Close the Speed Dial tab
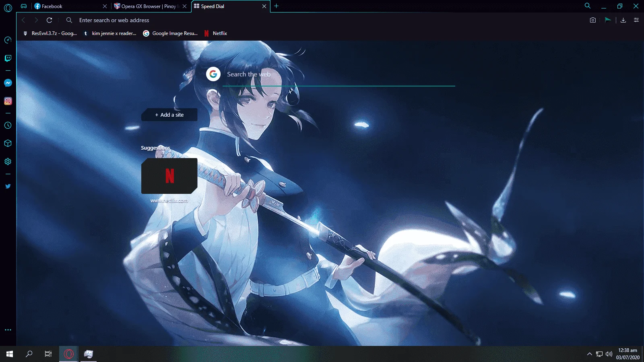Screen dimensions: 644x362 264,6
